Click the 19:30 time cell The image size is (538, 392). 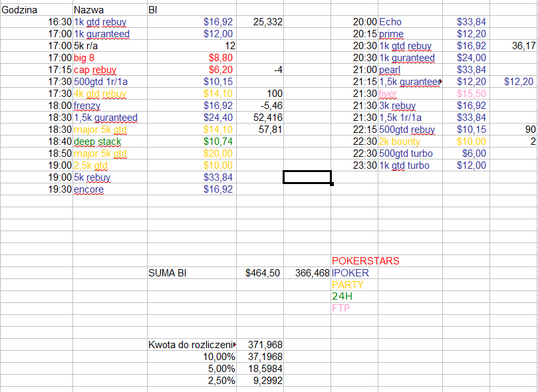(x=37, y=189)
